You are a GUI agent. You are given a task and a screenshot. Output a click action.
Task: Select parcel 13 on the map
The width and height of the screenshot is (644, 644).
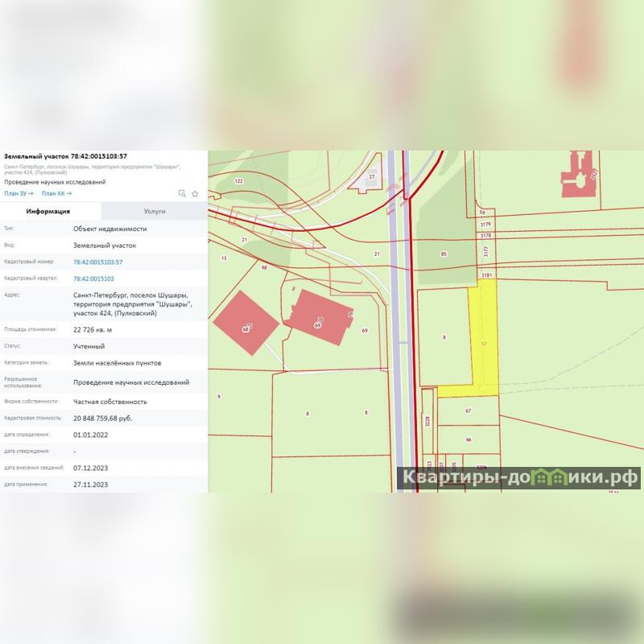tap(223, 258)
